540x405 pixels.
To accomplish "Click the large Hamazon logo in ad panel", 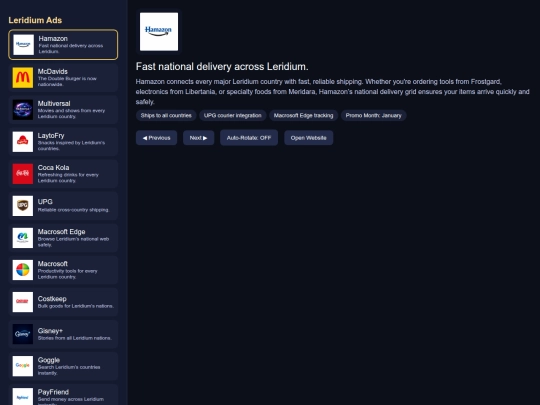I will (159, 32).
